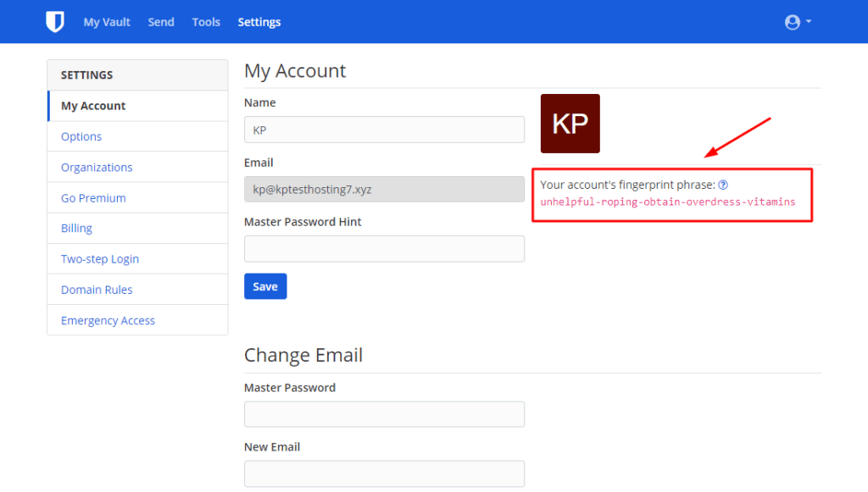Screen dimensions: 868x492
Task: Open the account profile icon menu
Action: pyautogui.click(x=792, y=21)
